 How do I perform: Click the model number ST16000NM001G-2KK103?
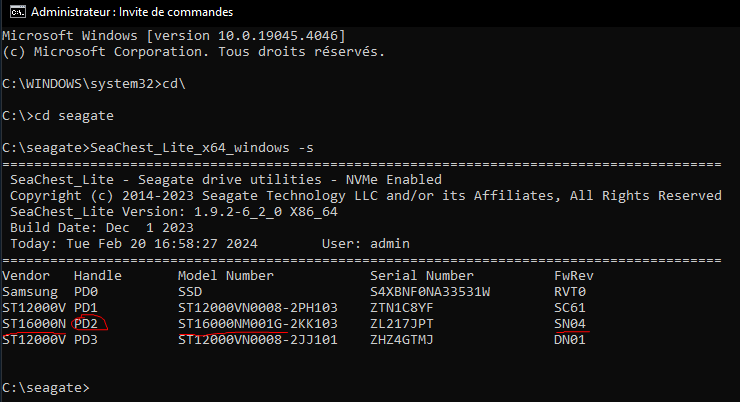click(x=258, y=324)
